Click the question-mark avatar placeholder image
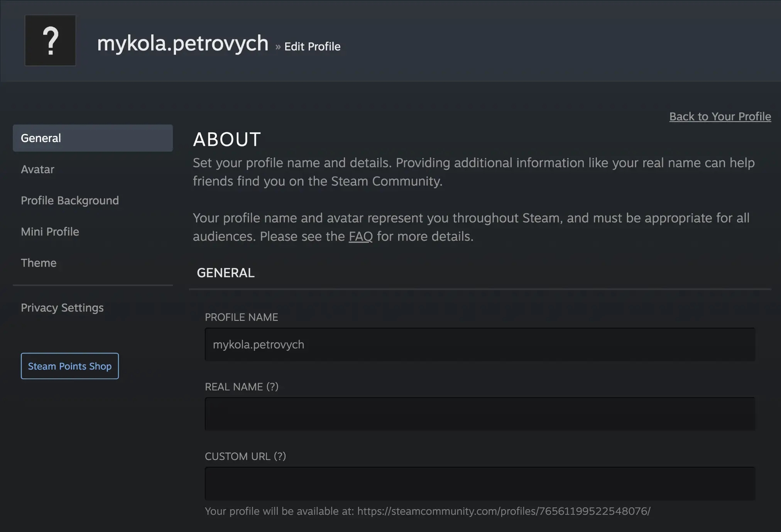The height and width of the screenshot is (532, 781). 50,41
